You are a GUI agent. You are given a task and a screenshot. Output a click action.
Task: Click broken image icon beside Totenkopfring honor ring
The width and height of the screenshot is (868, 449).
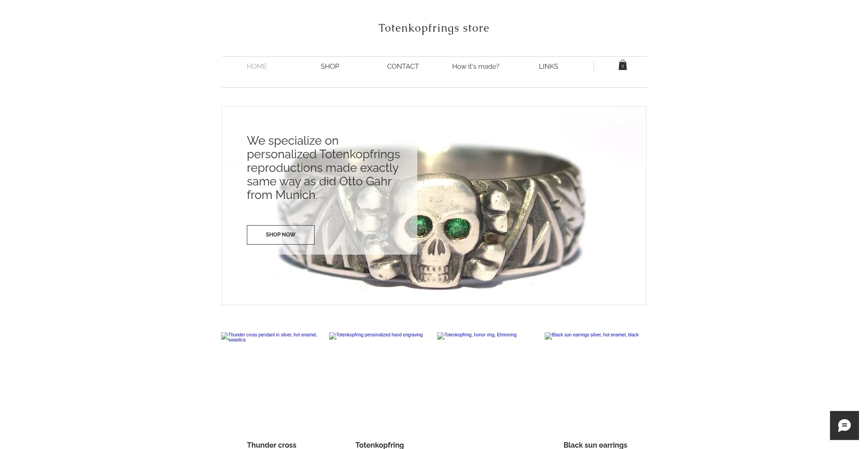440,336
